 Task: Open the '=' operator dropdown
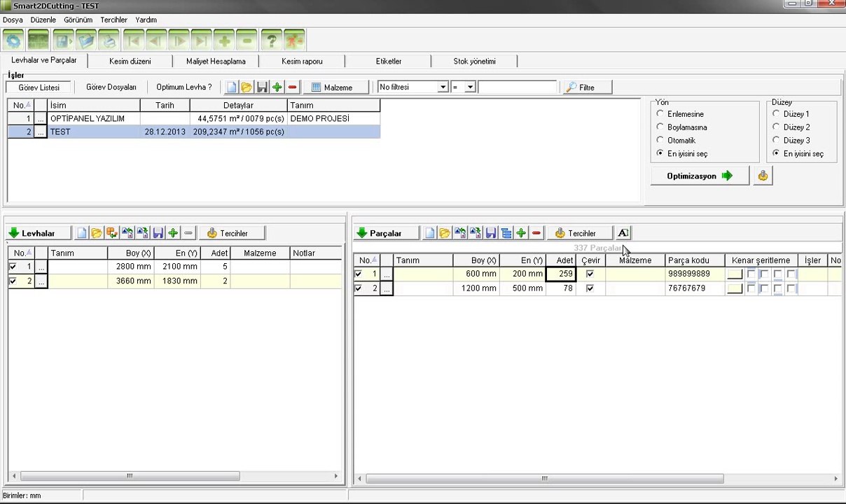point(470,87)
